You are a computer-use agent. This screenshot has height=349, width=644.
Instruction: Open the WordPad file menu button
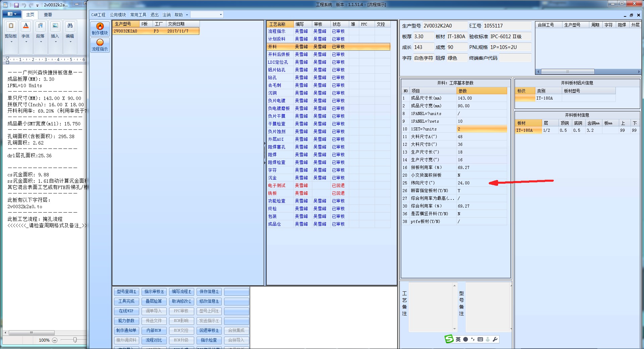pyautogui.click(x=12, y=14)
